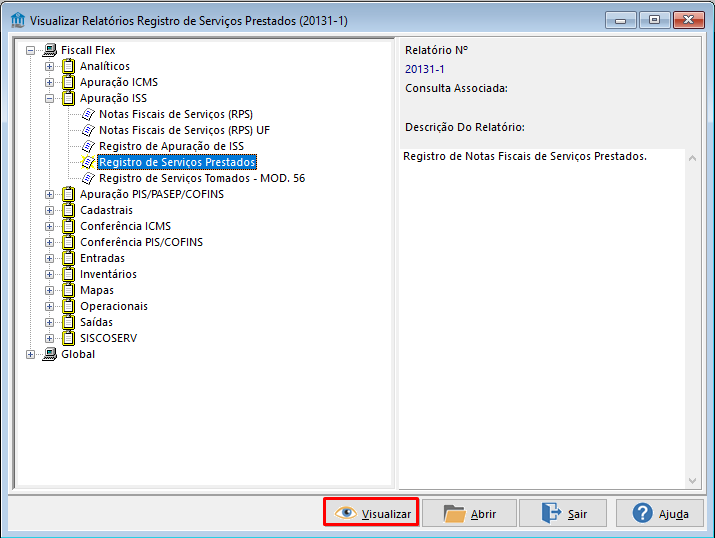Screen dimensions: 715x538
Task: Select Notas Fiscais de Serviços (RPS) report
Action: coord(176,114)
